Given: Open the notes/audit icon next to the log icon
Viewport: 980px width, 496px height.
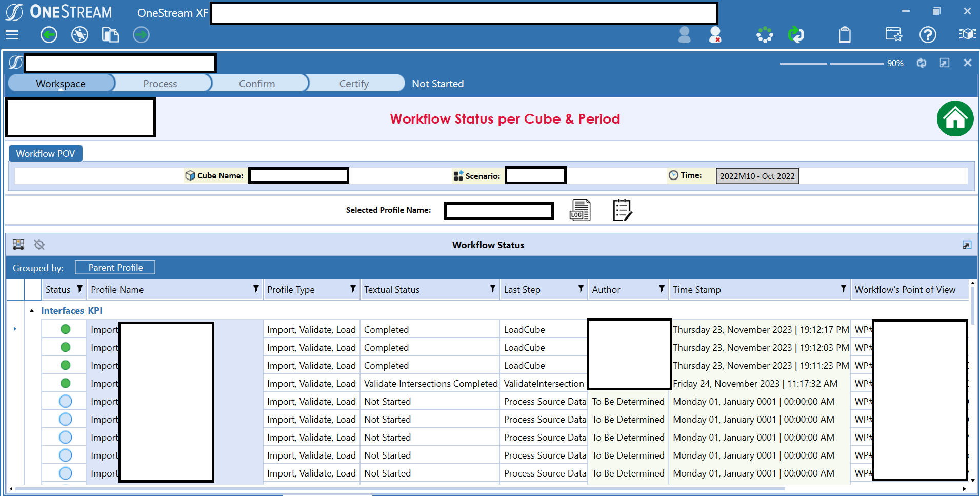Looking at the screenshot, I should coord(622,210).
